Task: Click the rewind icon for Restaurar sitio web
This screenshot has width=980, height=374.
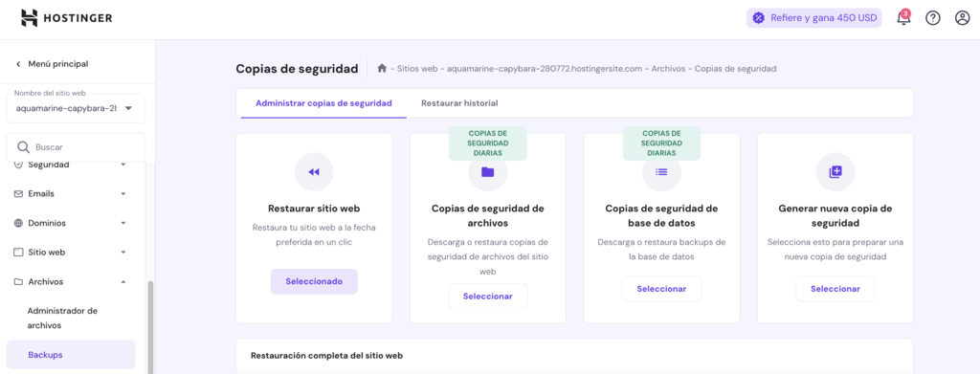Action: click(314, 172)
